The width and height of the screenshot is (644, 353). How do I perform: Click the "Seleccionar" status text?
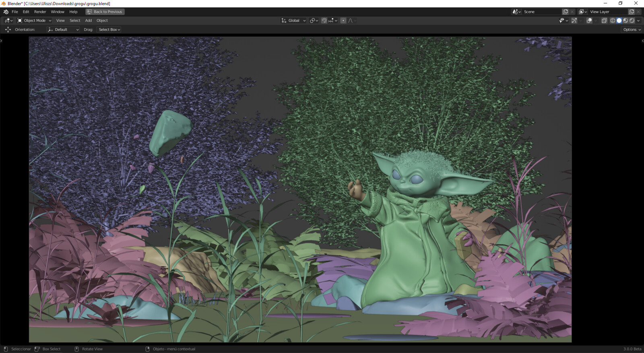point(21,349)
